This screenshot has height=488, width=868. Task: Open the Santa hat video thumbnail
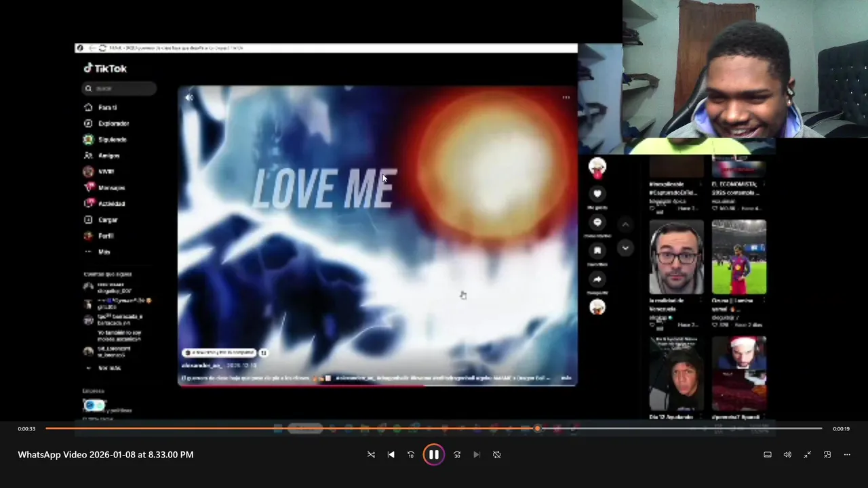click(x=739, y=373)
